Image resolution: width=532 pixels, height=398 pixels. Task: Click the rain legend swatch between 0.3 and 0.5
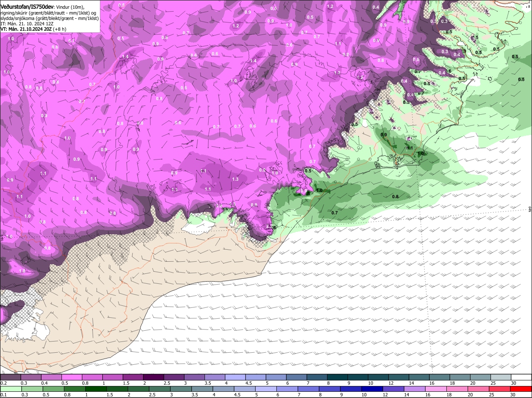tap(31, 389)
